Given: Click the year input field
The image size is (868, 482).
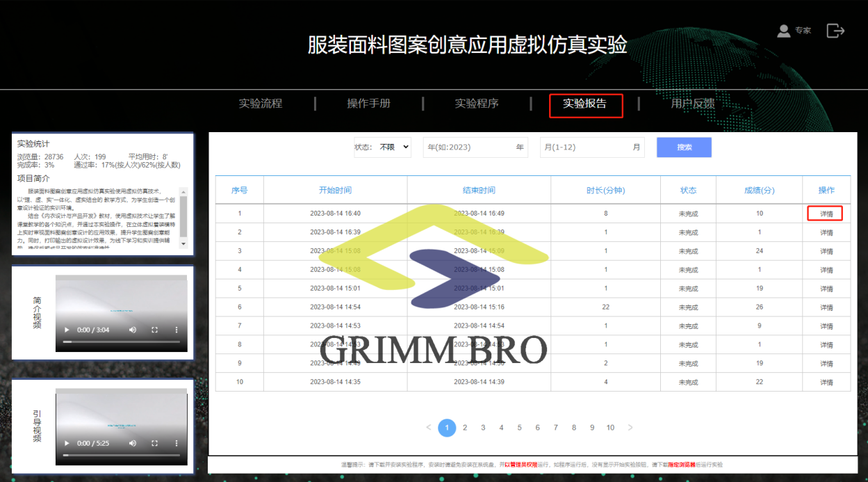Looking at the screenshot, I should click(x=469, y=147).
